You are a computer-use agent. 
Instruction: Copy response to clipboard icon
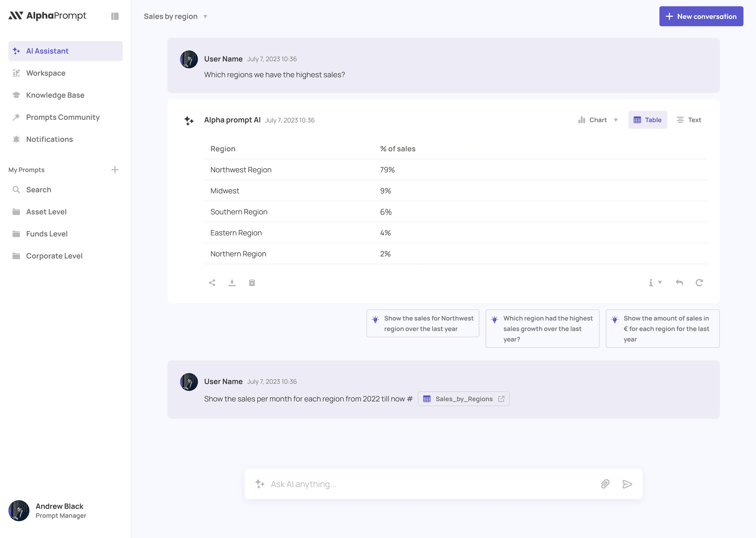252,283
